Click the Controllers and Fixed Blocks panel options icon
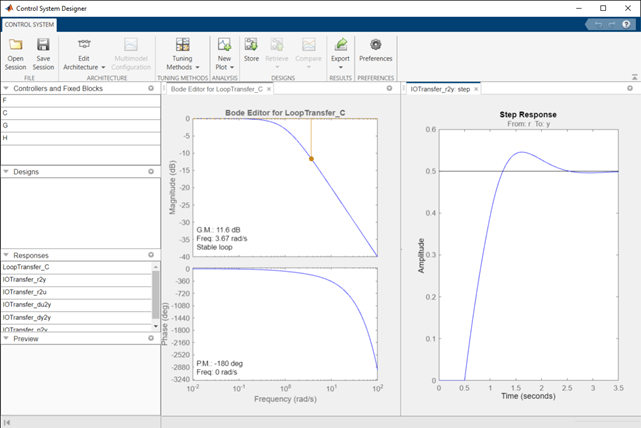The height and width of the screenshot is (428, 641). [152, 88]
